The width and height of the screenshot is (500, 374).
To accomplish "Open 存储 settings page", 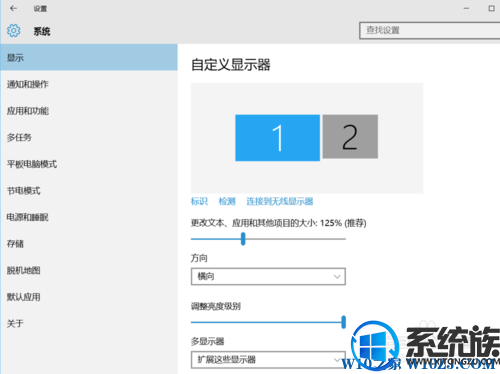I will 89,244.
